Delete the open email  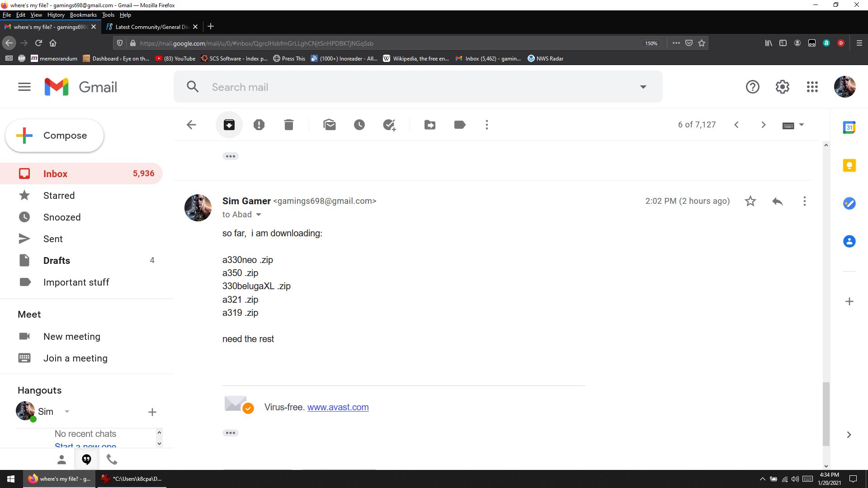click(x=289, y=125)
